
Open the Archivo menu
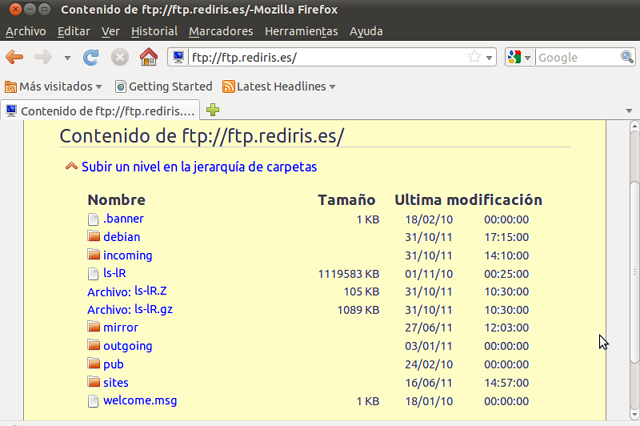[x=26, y=31]
